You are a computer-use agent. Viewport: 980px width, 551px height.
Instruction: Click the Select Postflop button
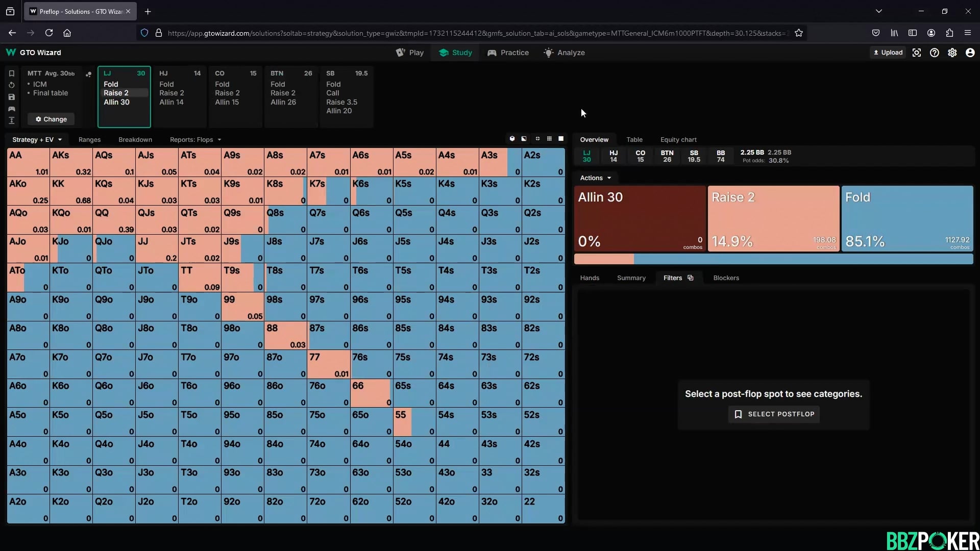coord(774,414)
